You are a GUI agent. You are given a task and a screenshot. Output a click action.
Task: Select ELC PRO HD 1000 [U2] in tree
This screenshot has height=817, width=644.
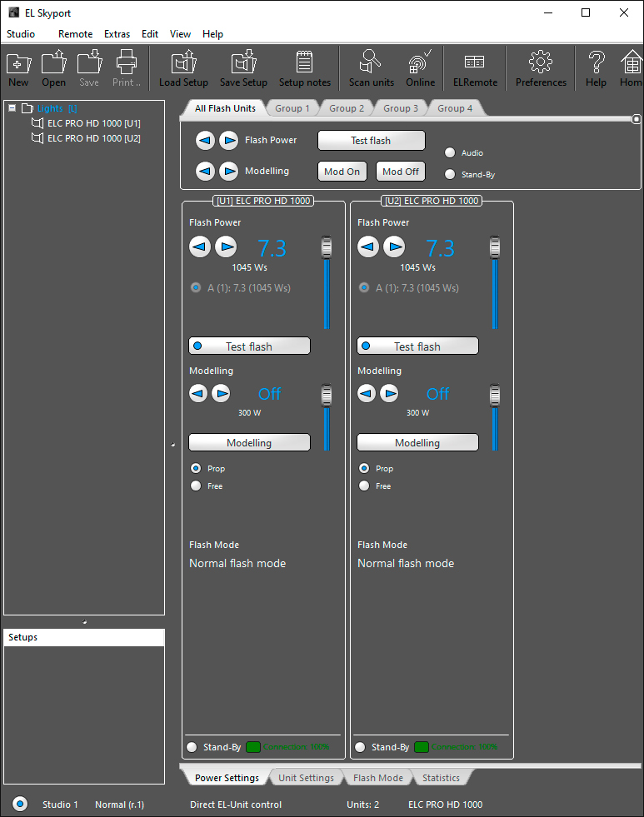(x=93, y=138)
